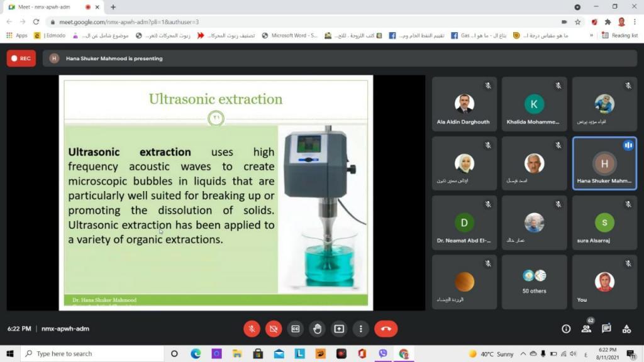Toggle closed captions (CC) button

295,329
